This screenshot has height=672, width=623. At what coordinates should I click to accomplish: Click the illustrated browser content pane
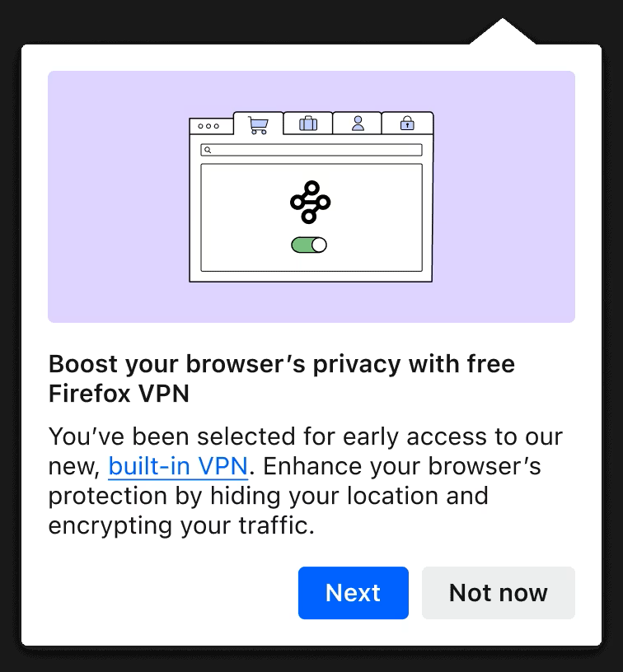pos(311,217)
